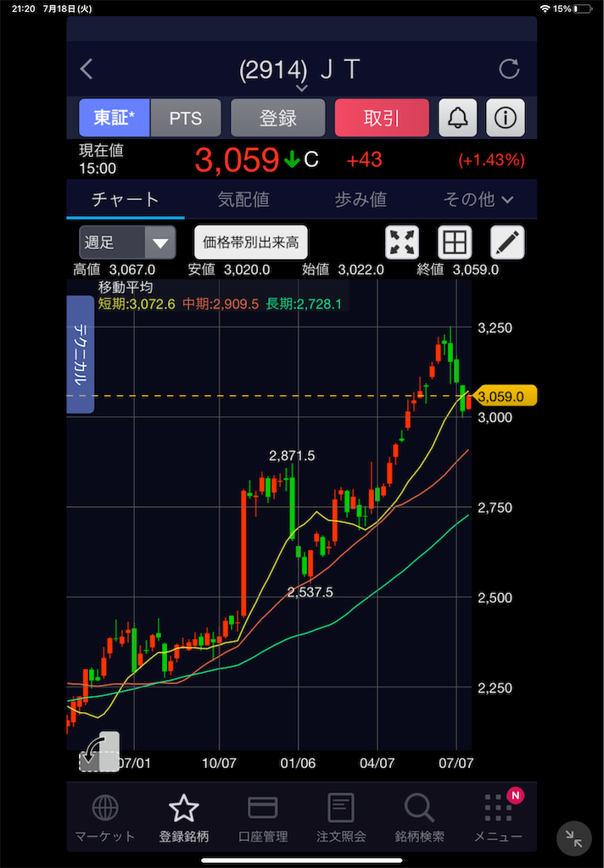The height and width of the screenshot is (868, 604).
Task: Switch to the 歩み値 tab
Action: (x=361, y=199)
